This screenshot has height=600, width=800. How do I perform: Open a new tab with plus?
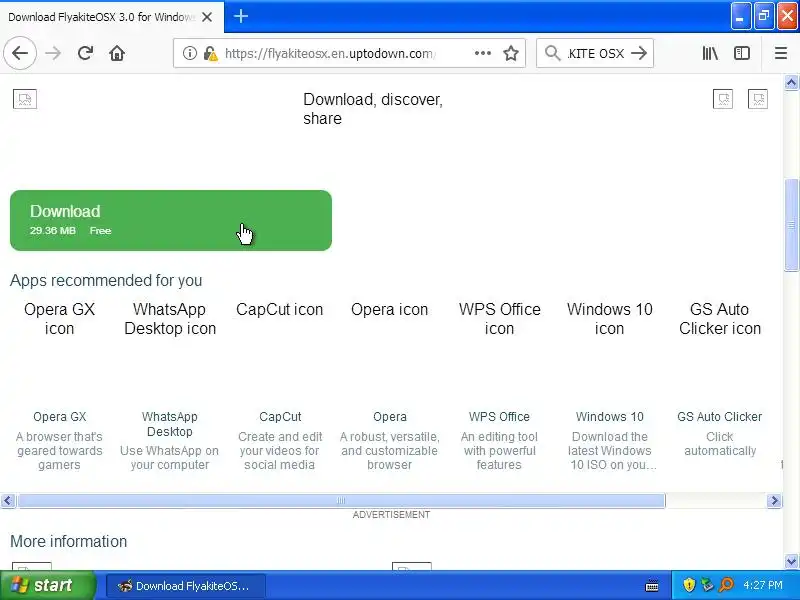pos(241,16)
